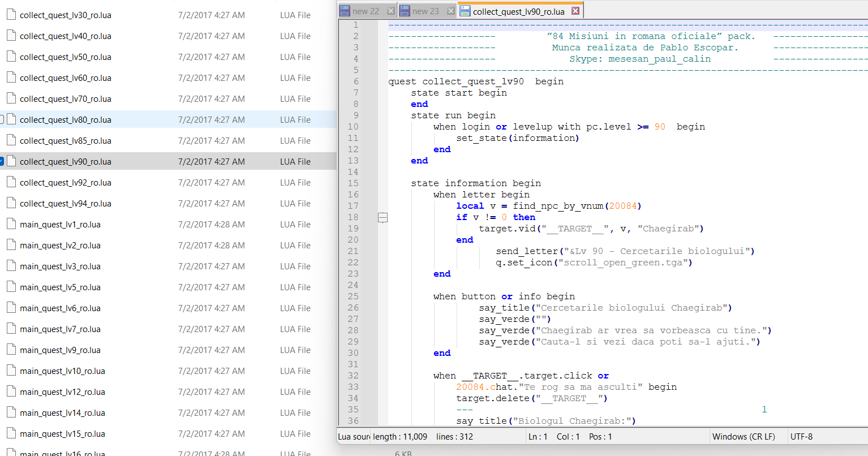Click the save icon on new 22 tab
Viewport: 868px width, 456px height.
(345, 11)
